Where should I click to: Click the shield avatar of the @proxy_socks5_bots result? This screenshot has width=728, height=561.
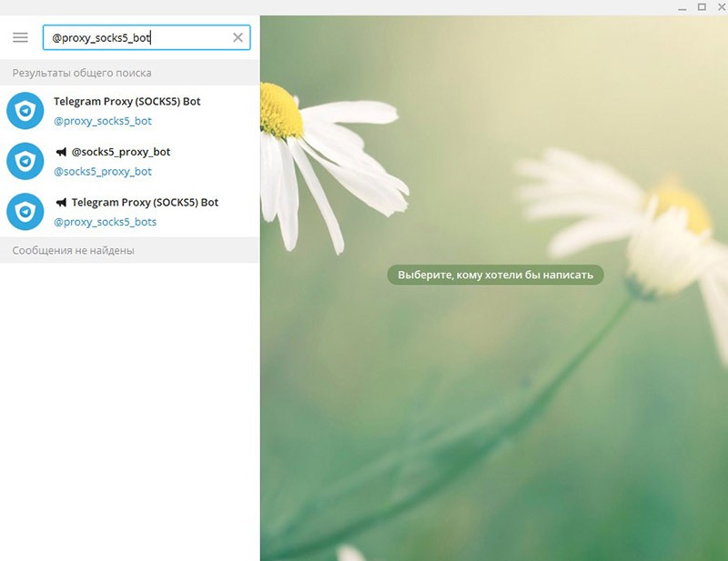pos(25,212)
